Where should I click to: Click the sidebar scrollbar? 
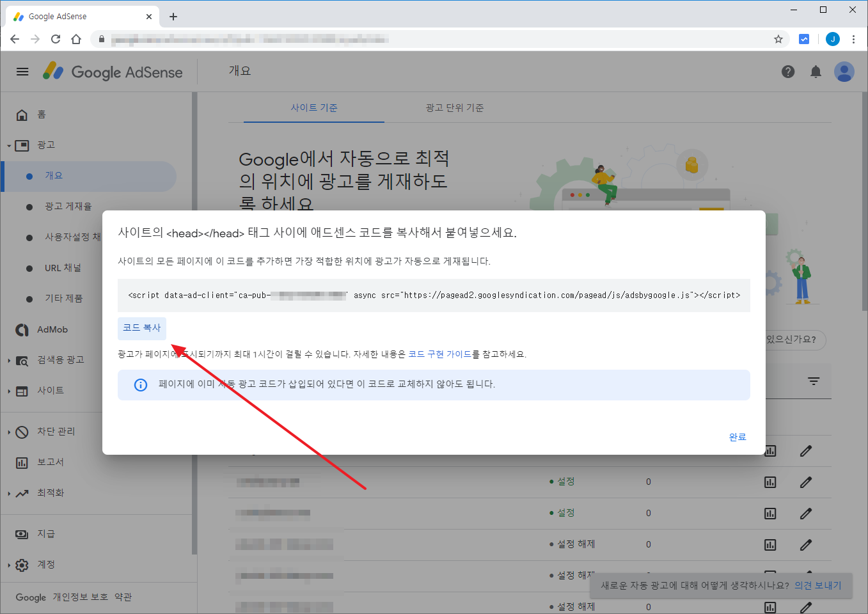[194, 323]
